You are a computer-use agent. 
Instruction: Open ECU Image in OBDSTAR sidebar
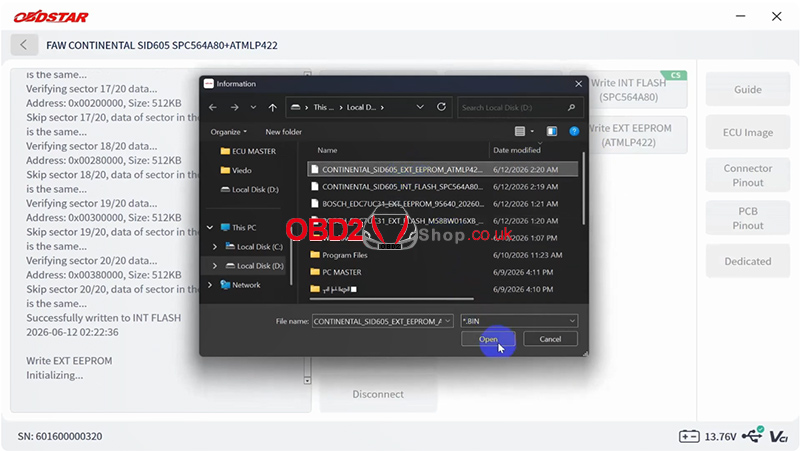pos(747,132)
